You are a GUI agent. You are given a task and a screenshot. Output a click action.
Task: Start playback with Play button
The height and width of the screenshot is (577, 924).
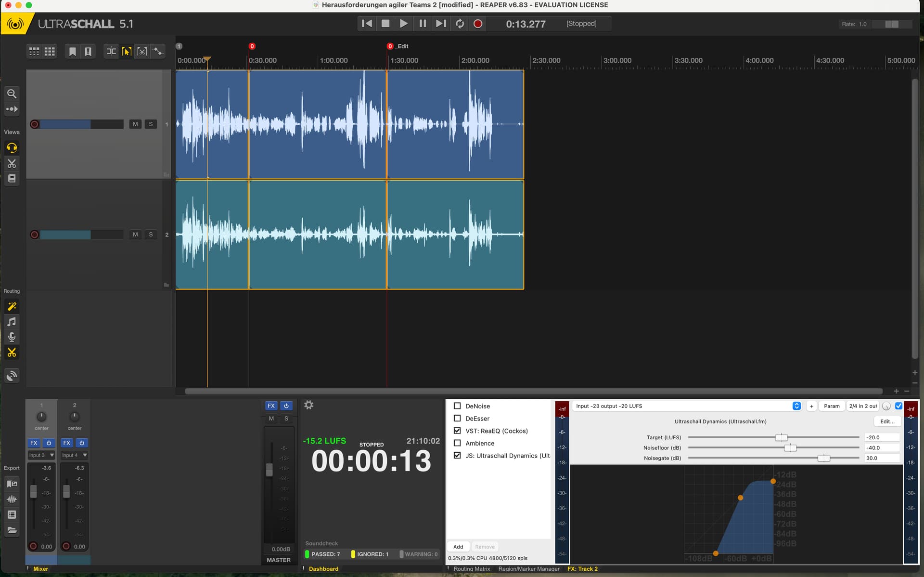pyautogui.click(x=404, y=24)
